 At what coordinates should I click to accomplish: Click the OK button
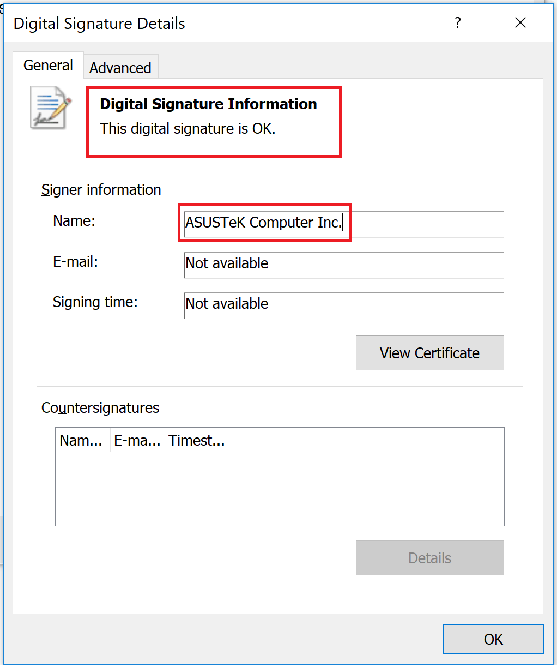click(x=493, y=639)
